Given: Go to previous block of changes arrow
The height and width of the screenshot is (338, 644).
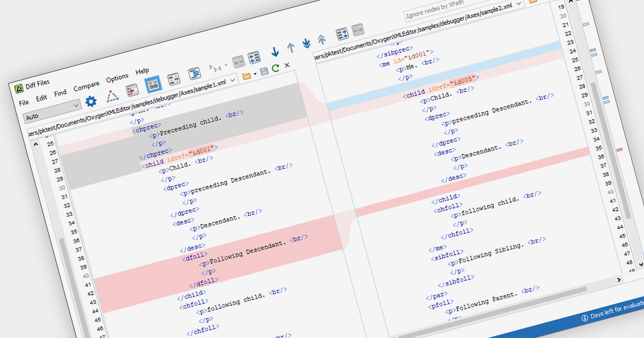Looking at the screenshot, I should (291, 48).
